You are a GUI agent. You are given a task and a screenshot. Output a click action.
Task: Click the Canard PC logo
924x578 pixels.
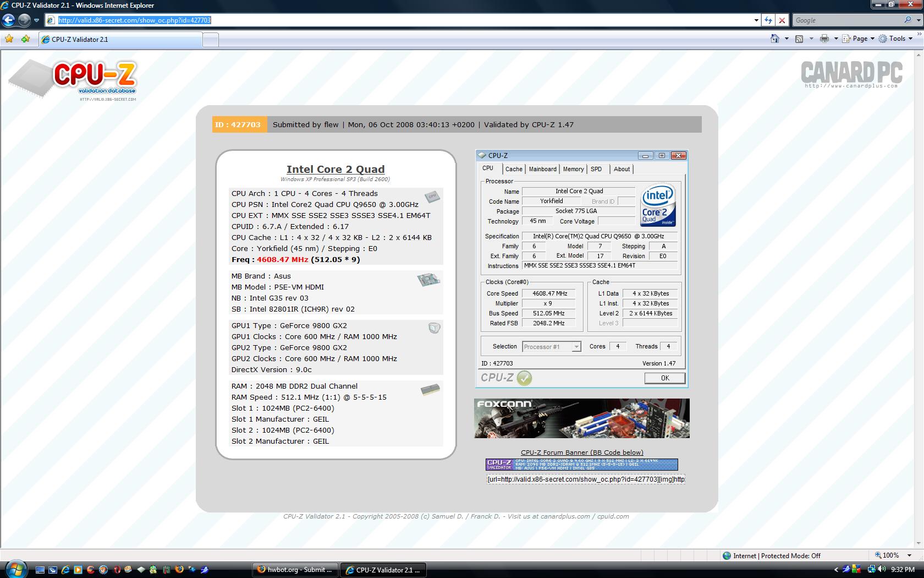[851, 74]
